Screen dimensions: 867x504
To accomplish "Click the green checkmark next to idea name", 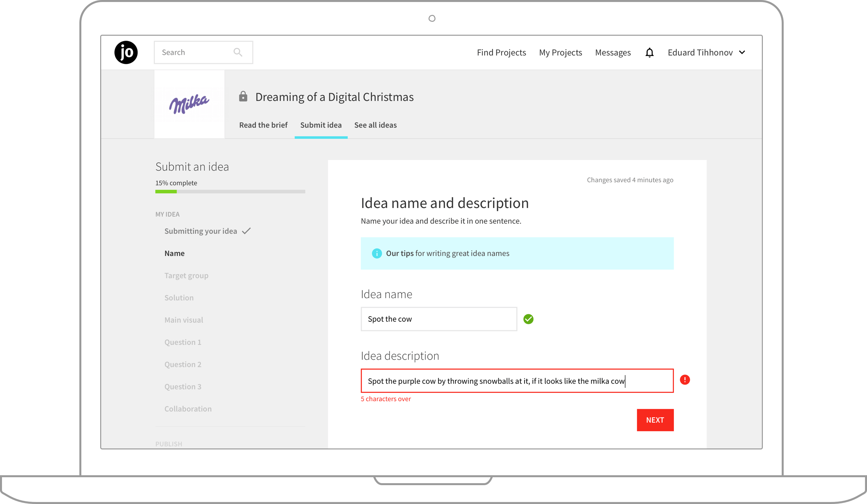I will (x=528, y=319).
